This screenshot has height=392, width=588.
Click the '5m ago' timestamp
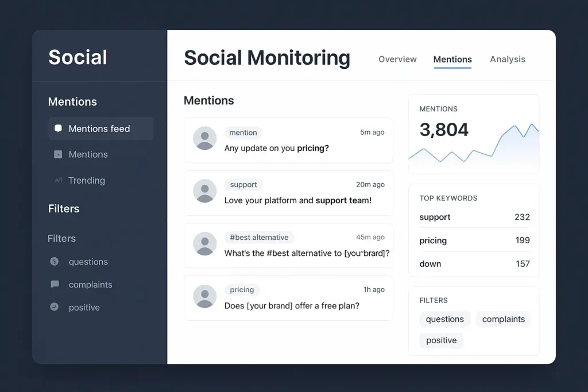coord(372,132)
